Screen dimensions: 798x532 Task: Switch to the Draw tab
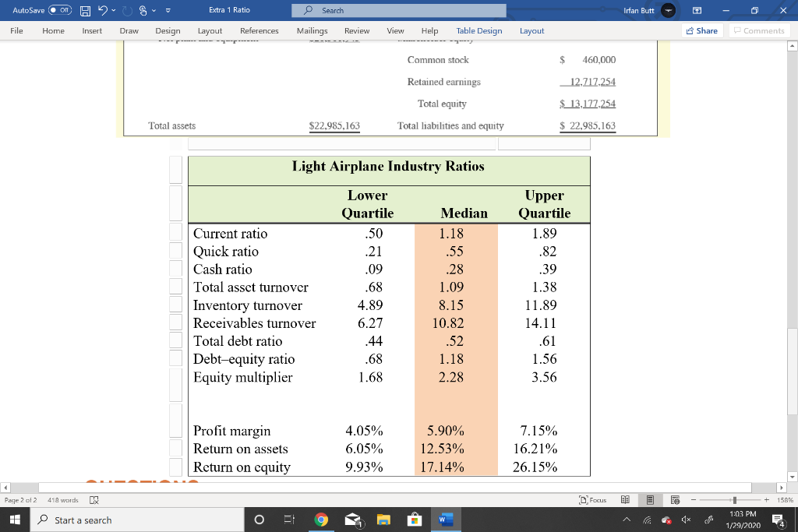click(x=129, y=30)
